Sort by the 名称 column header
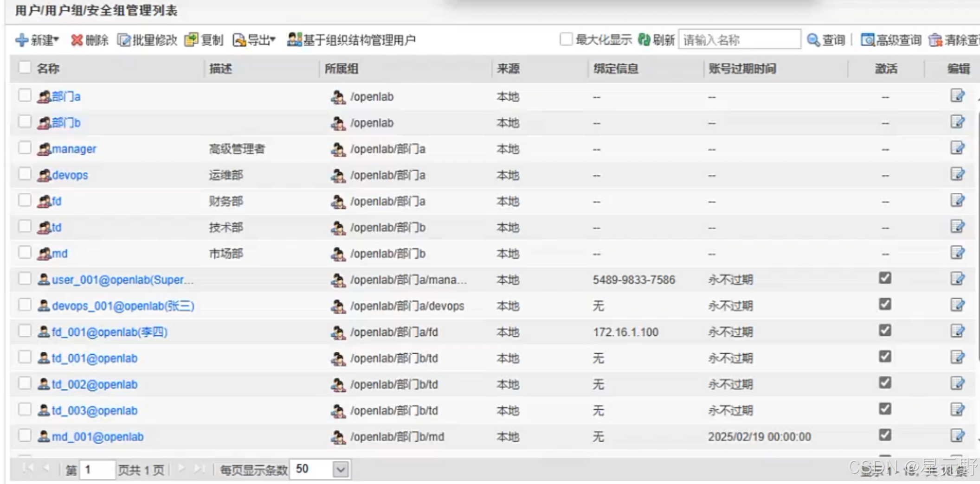Image resolution: width=980 pixels, height=484 pixels. click(48, 69)
